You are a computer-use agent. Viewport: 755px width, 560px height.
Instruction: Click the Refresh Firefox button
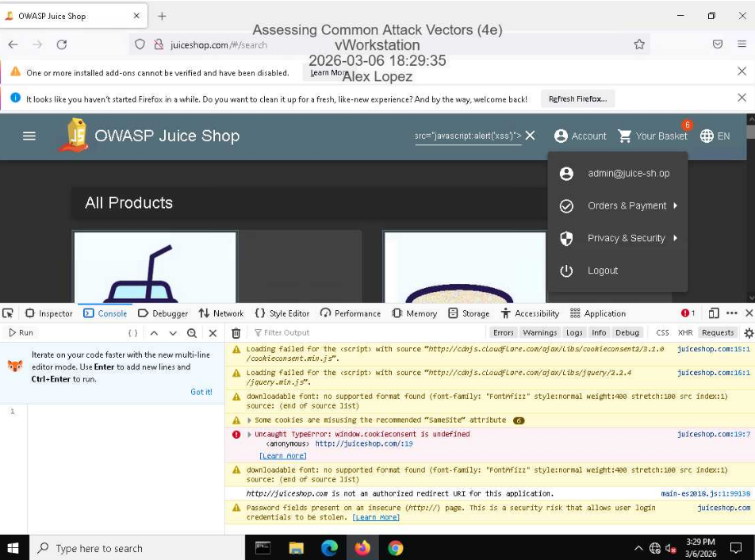tap(577, 99)
